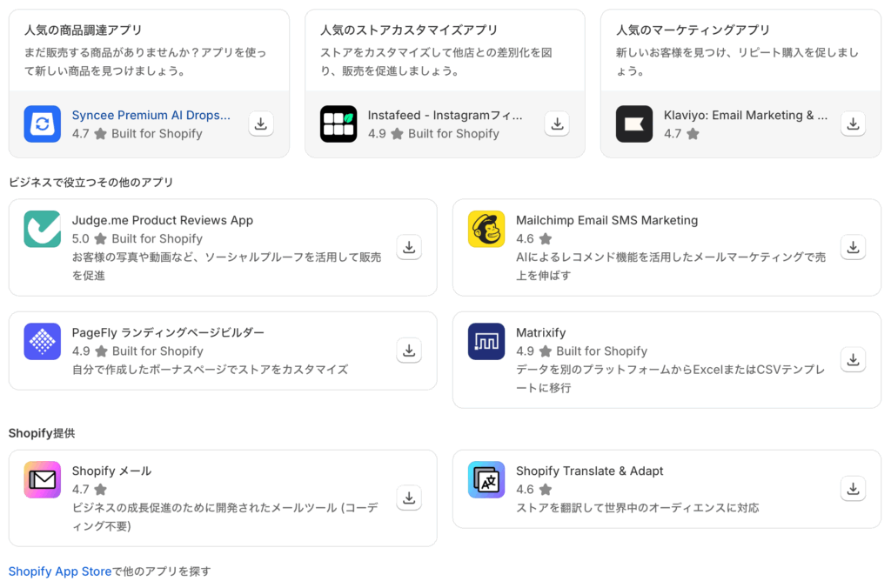Viewport: 891px width, 588px height.
Task: Install PageFly ランディングページビルダー app
Action: point(409,351)
